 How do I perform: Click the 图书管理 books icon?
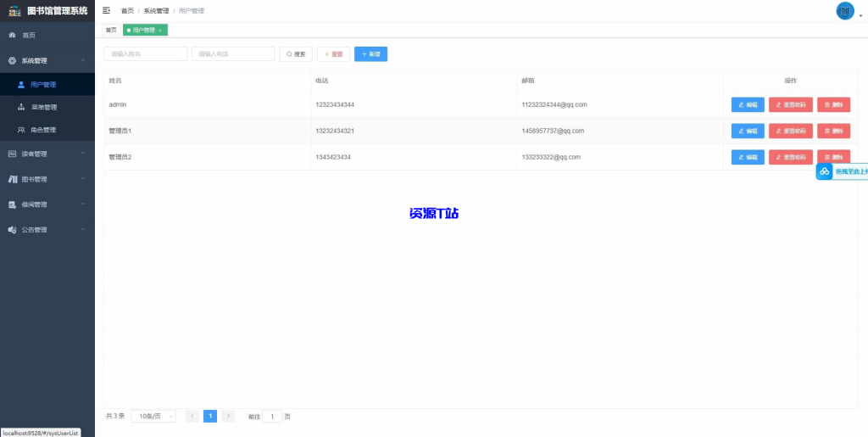coord(12,179)
